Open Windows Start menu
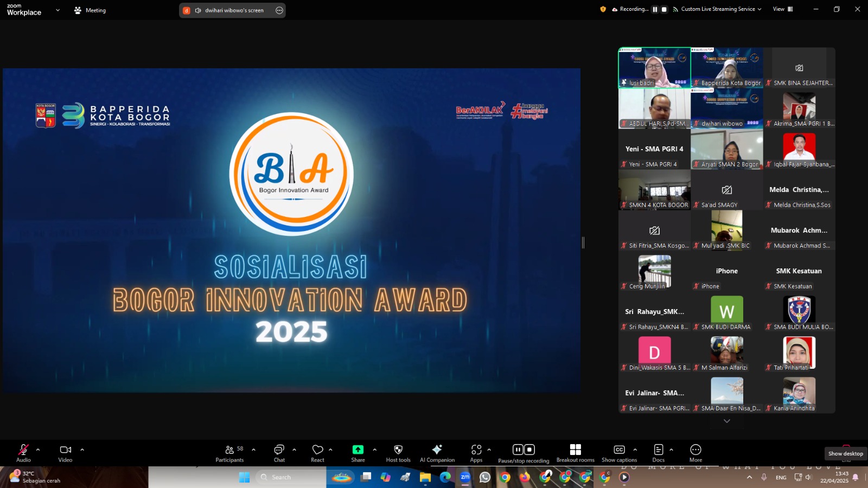868x488 pixels. 244,477
